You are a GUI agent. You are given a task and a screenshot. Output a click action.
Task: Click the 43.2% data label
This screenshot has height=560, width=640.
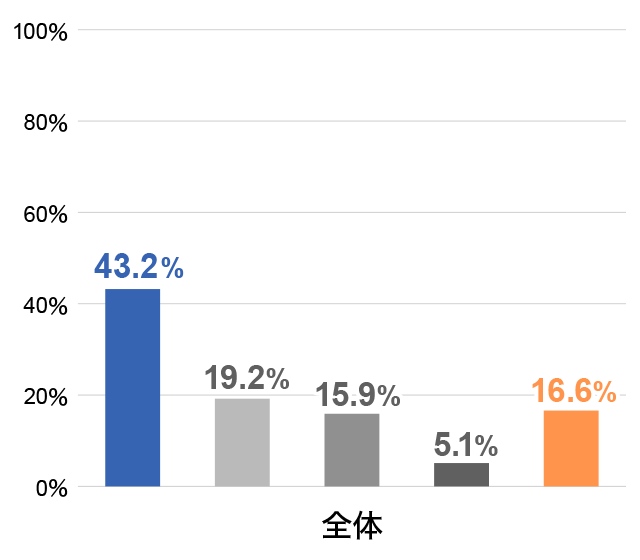pos(139,267)
